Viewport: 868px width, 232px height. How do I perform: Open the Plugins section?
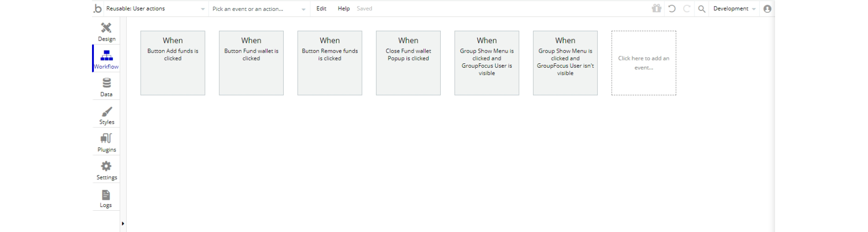106,142
